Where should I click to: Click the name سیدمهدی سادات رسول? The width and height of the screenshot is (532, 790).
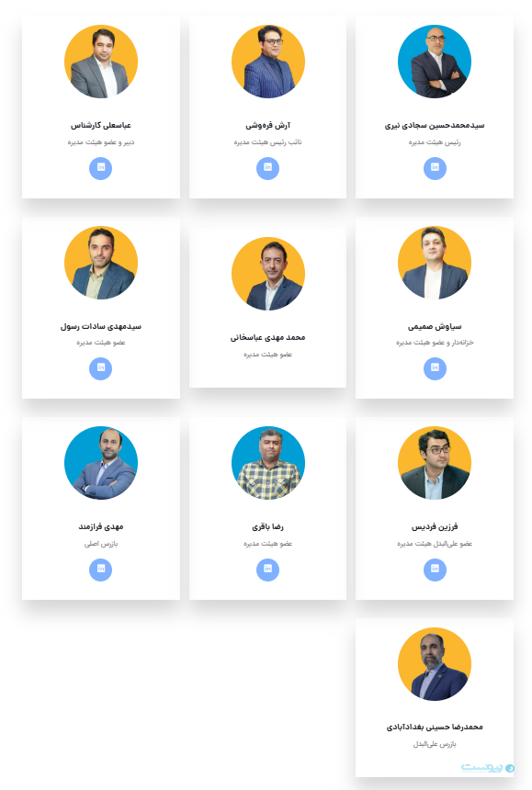[101, 326]
